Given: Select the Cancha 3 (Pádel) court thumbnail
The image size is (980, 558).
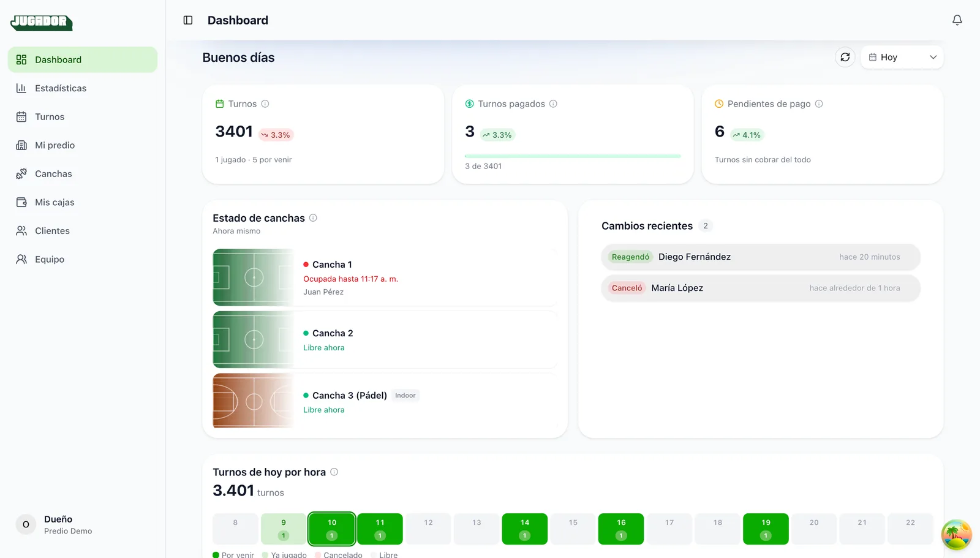Looking at the screenshot, I should point(254,401).
